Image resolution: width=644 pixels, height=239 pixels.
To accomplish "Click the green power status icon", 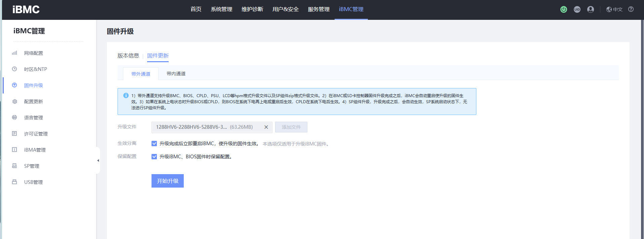I will 563,9.
